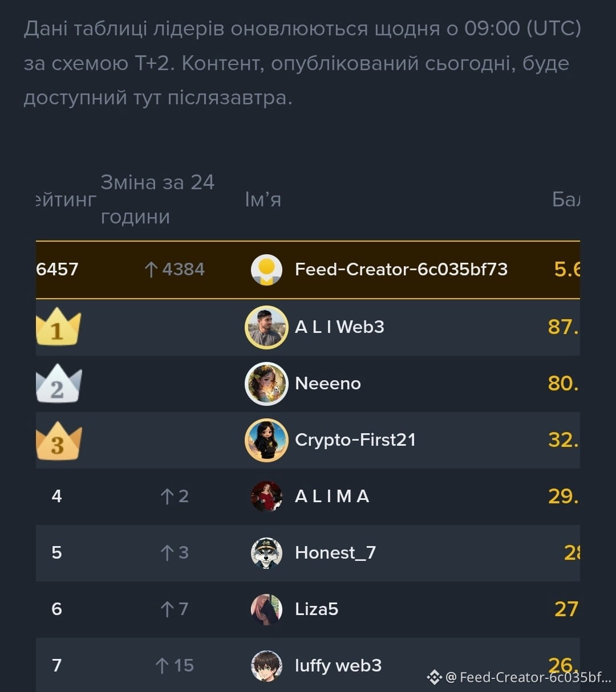Tap the A L I M A avatar
Viewport: 616px width, 692px height.
coord(266,496)
